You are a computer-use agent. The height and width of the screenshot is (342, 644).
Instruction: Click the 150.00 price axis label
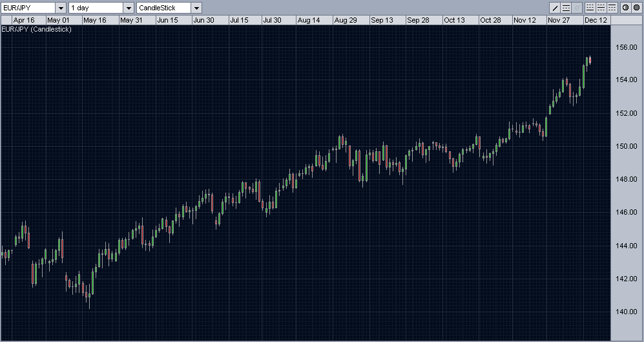coord(627,146)
